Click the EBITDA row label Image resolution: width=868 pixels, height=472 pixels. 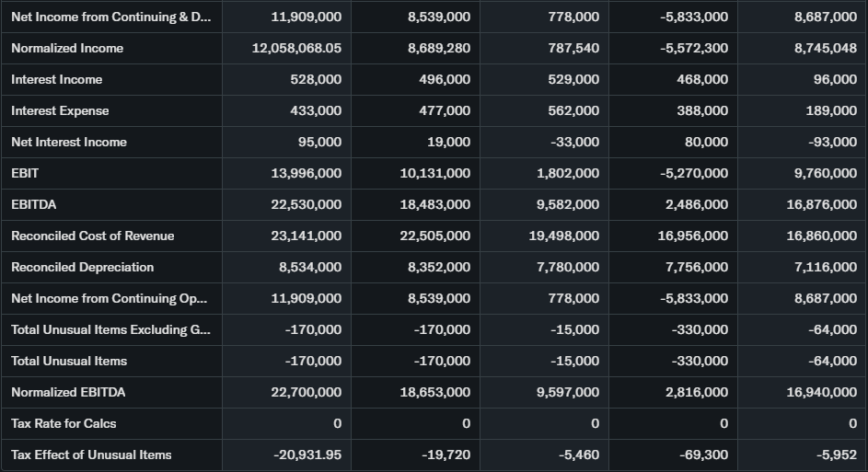click(x=33, y=204)
